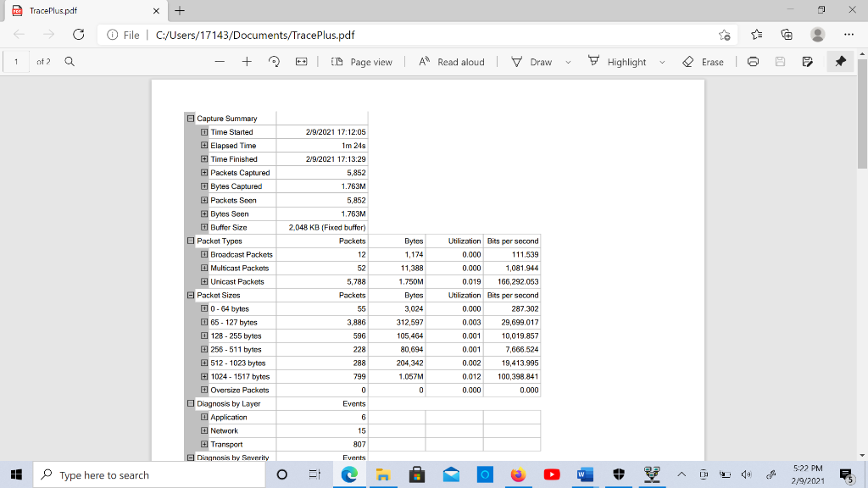Add TracePlus.pdf to favorites
This screenshot has height=488, width=868.
click(725, 35)
